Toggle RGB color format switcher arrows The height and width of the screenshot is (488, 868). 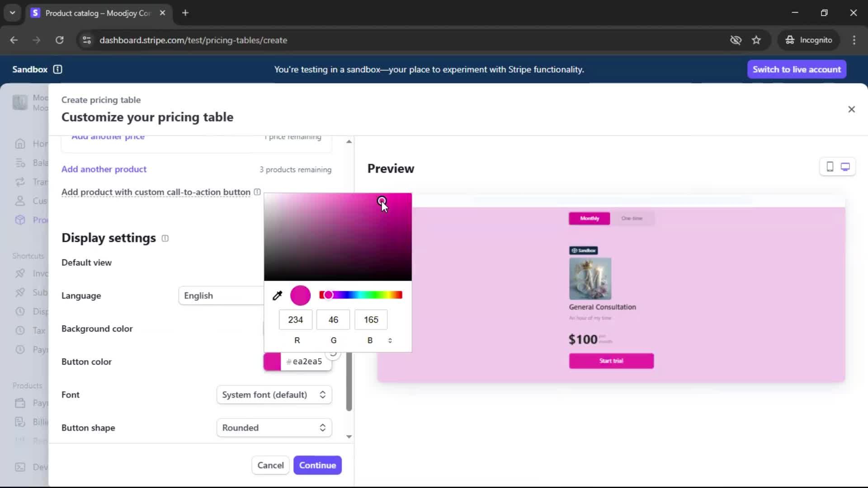390,340
